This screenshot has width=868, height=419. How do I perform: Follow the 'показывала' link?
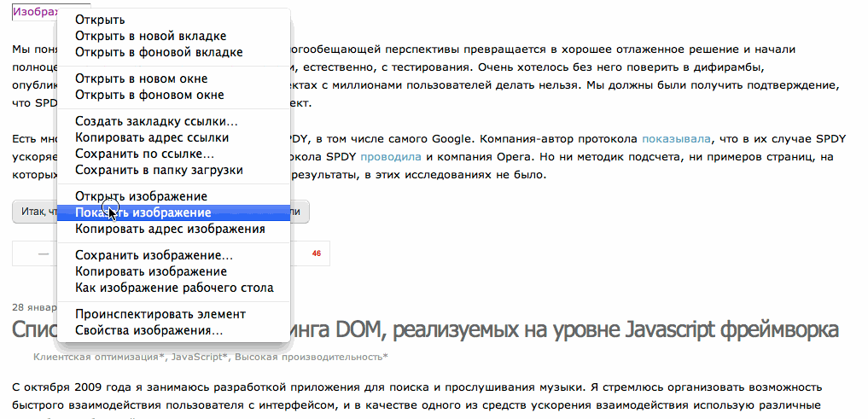click(676, 138)
